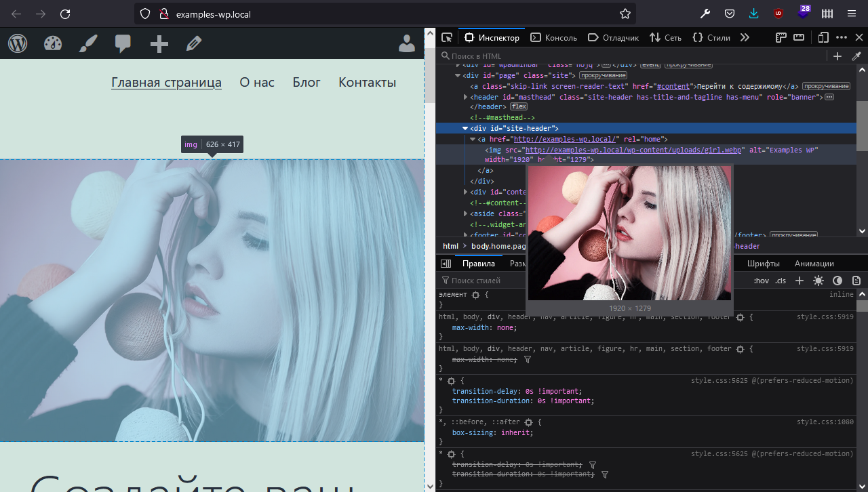Open the Блог menu link
868x492 pixels.
307,83
